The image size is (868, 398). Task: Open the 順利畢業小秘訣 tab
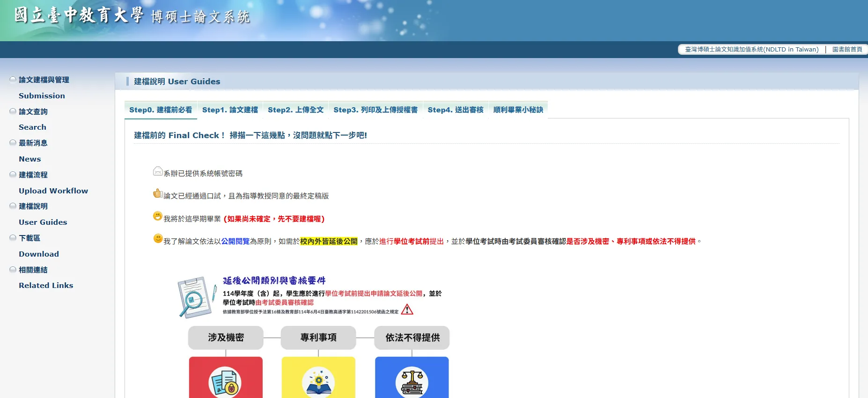pyautogui.click(x=518, y=110)
